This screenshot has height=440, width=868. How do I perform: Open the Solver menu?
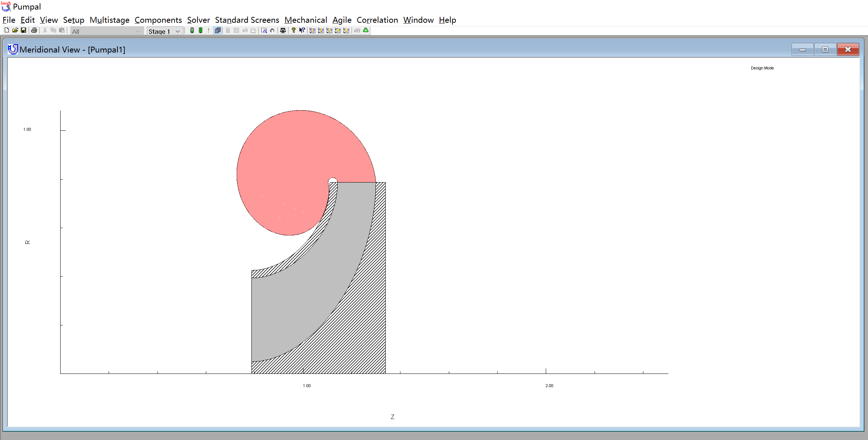pos(198,20)
